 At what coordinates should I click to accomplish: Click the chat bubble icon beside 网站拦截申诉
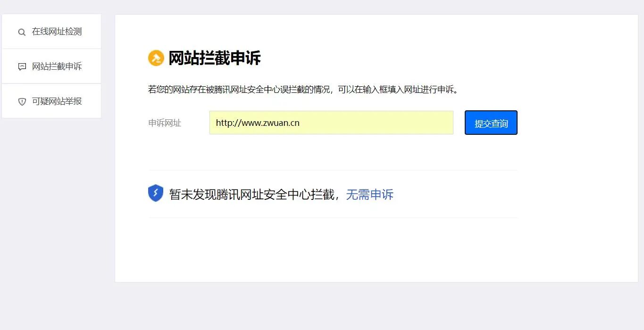point(22,66)
